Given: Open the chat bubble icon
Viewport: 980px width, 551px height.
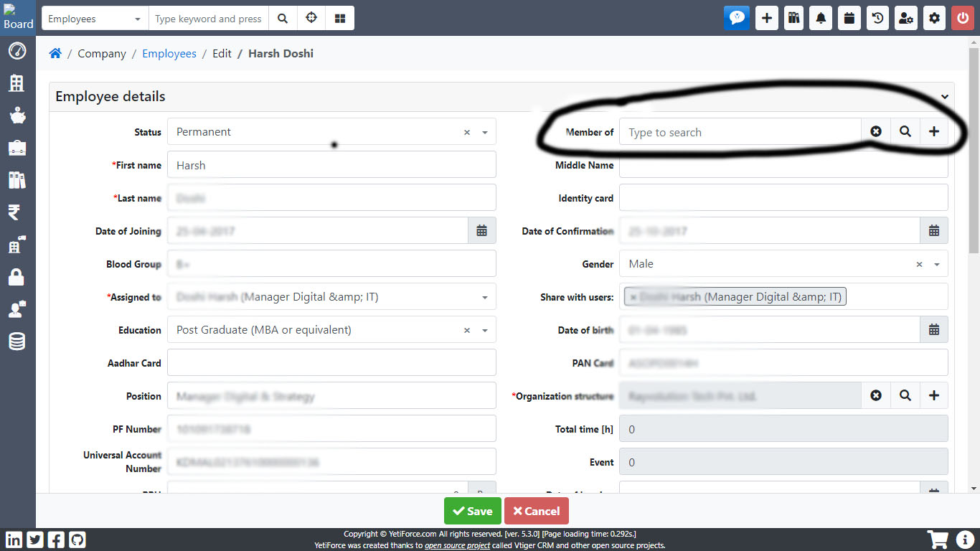Looking at the screenshot, I should pyautogui.click(x=737, y=18).
